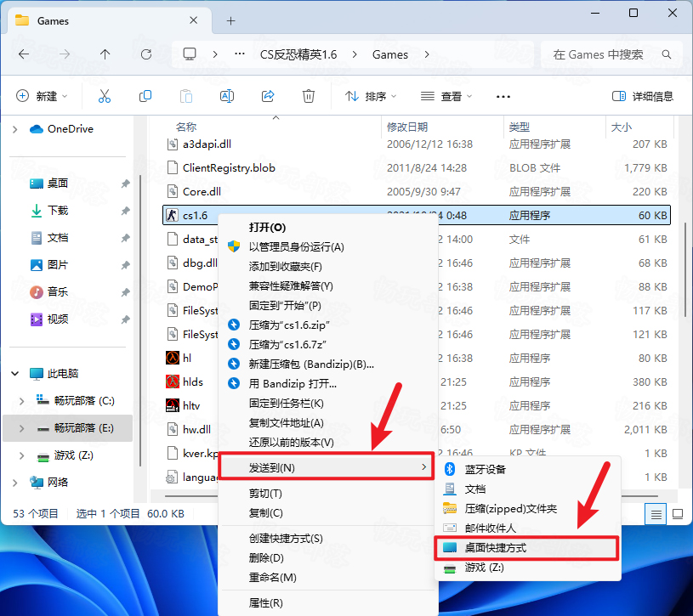
Task: Unpin 文档 from quick access
Action: click(126, 238)
